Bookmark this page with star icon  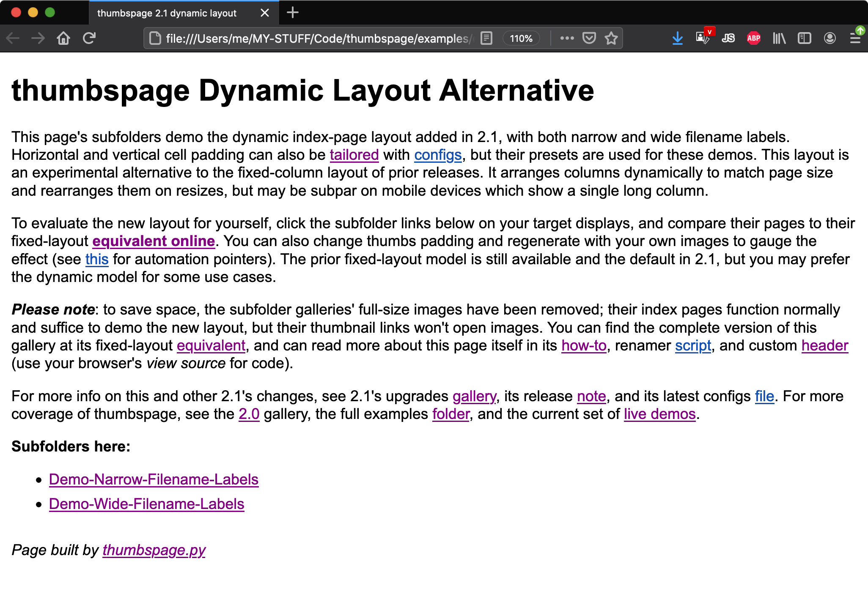point(611,38)
